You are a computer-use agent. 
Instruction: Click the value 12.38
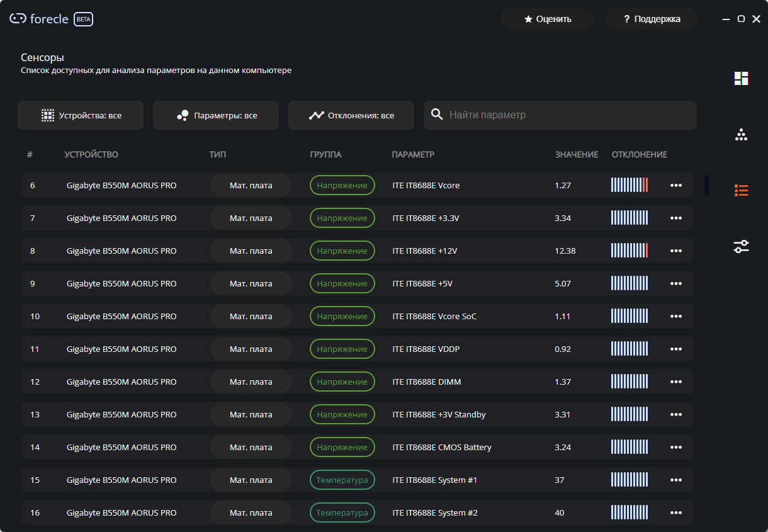pyautogui.click(x=565, y=251)
